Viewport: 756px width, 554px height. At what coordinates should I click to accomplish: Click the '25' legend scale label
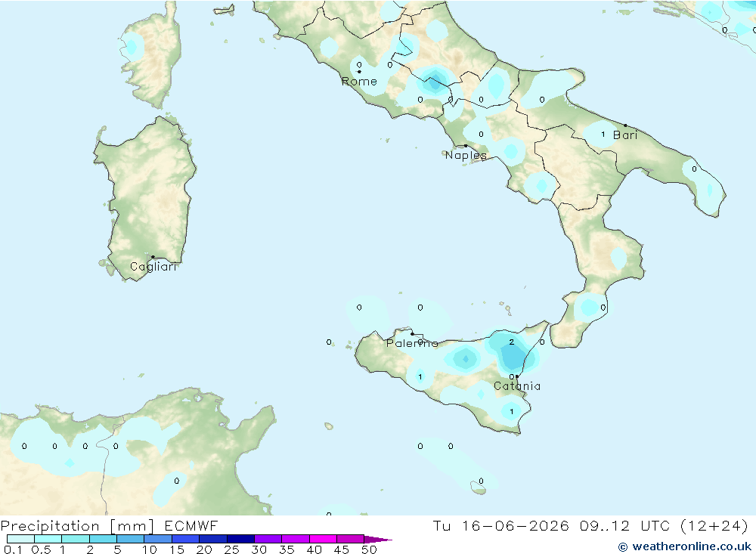pos(231,549)
